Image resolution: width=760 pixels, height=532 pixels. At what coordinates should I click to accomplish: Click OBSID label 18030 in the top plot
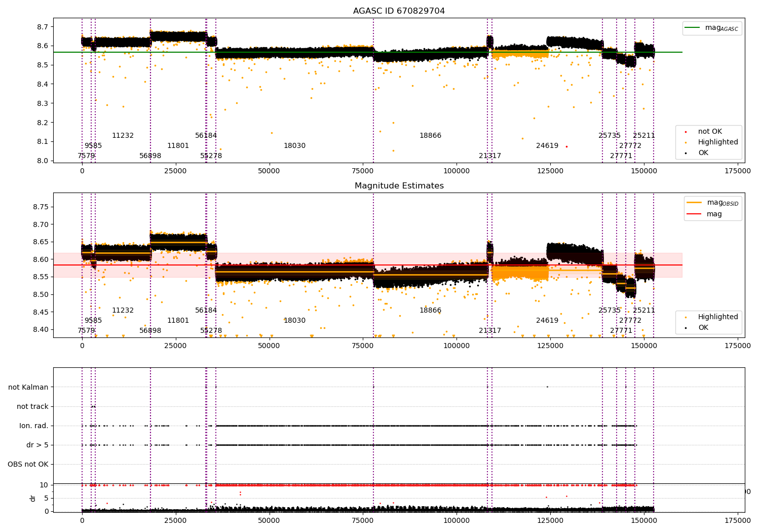[x=295, y=146]
